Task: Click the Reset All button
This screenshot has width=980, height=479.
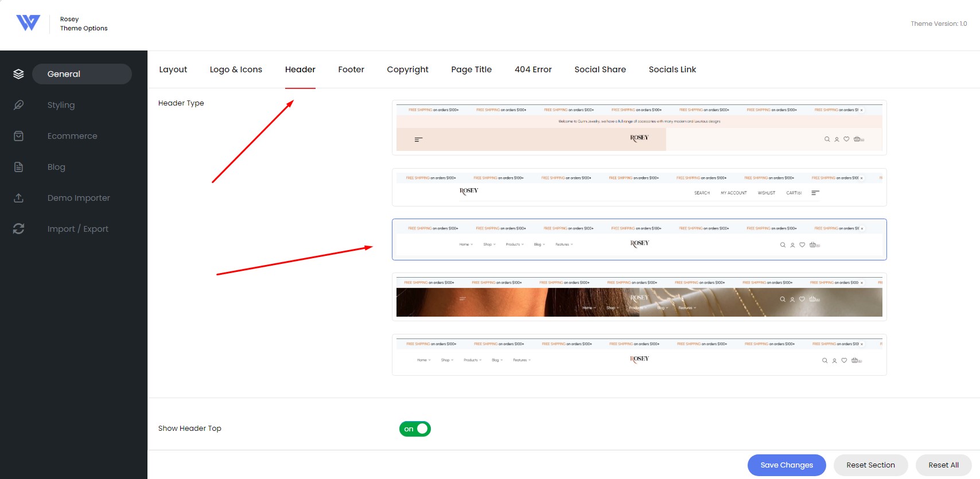Action: pos(943,465)
